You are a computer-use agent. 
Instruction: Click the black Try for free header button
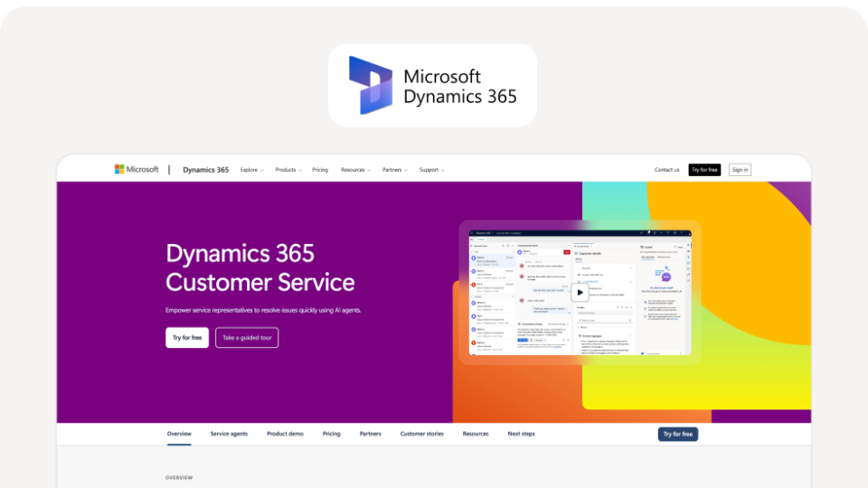point(704,170)
